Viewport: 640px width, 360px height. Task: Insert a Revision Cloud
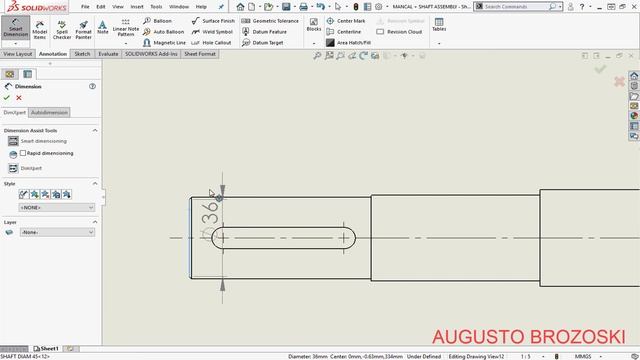pos(399,32)
